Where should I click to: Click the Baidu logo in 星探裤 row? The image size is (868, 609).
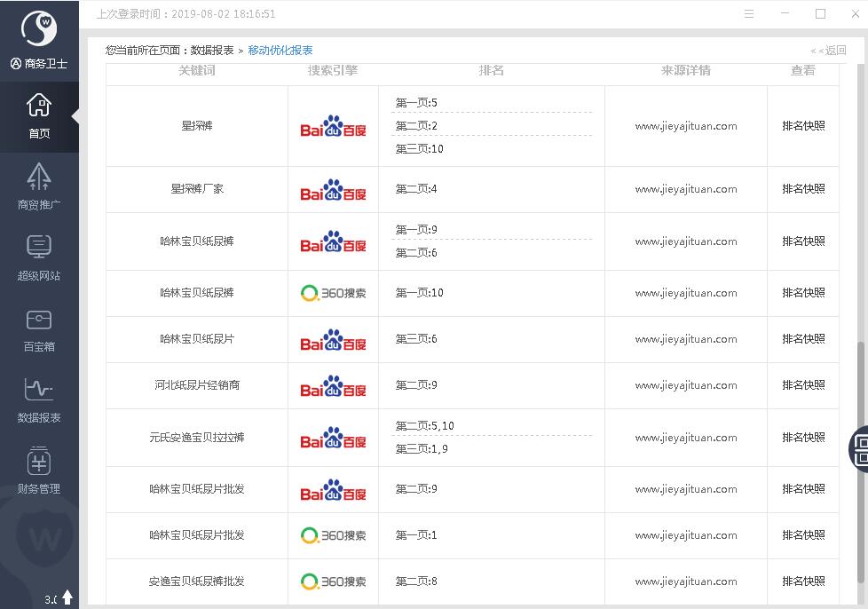(x=333, y=126)
